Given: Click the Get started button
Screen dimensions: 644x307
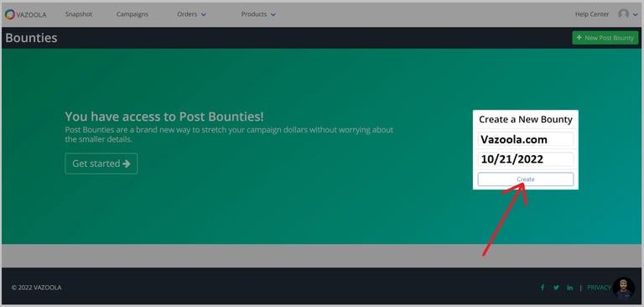Looking at the screenshot, I should coord(101,164).
